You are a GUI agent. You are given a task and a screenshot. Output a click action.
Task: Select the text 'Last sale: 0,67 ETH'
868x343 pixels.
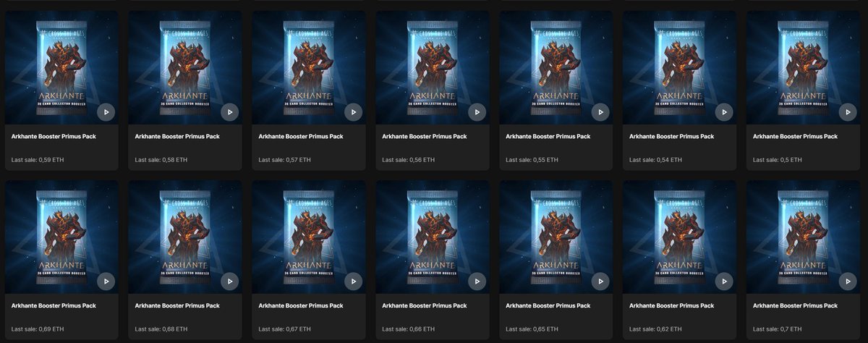pyautogui.click(x=286, y=329)
